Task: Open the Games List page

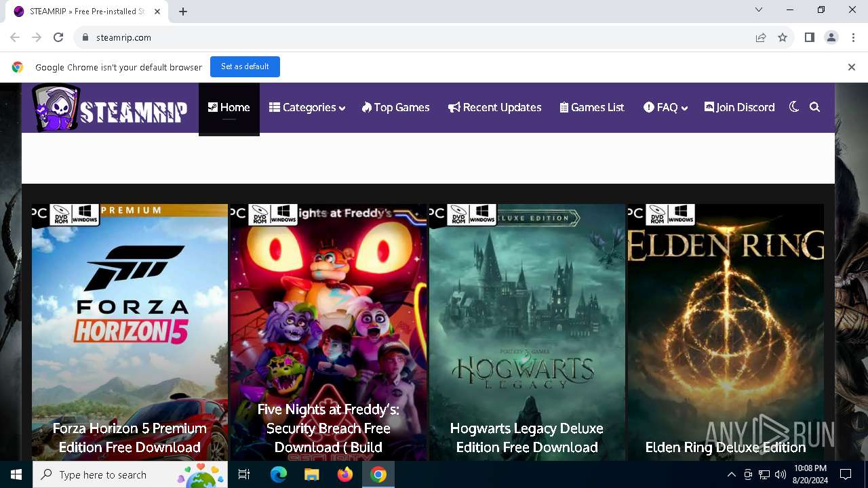Action: [592, 107]
